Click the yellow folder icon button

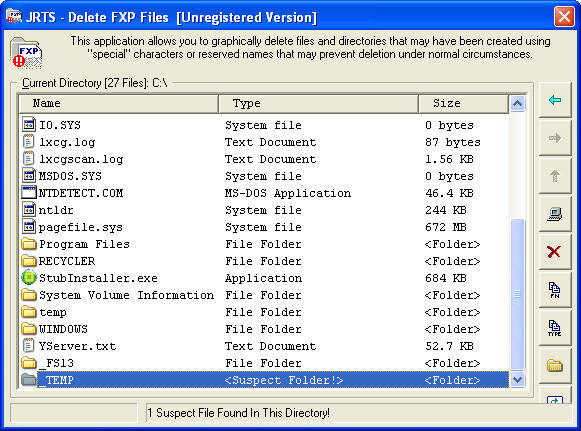555,366
